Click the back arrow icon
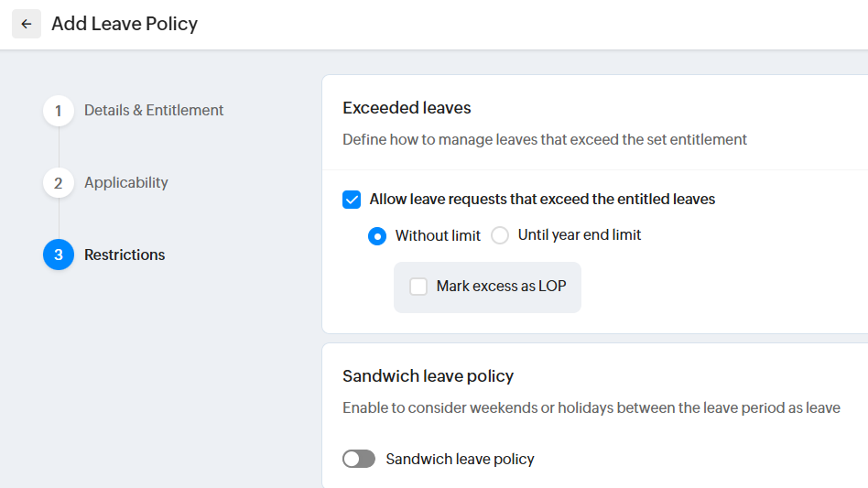Screen dimensions: 868x488 [x=26, y=24]
